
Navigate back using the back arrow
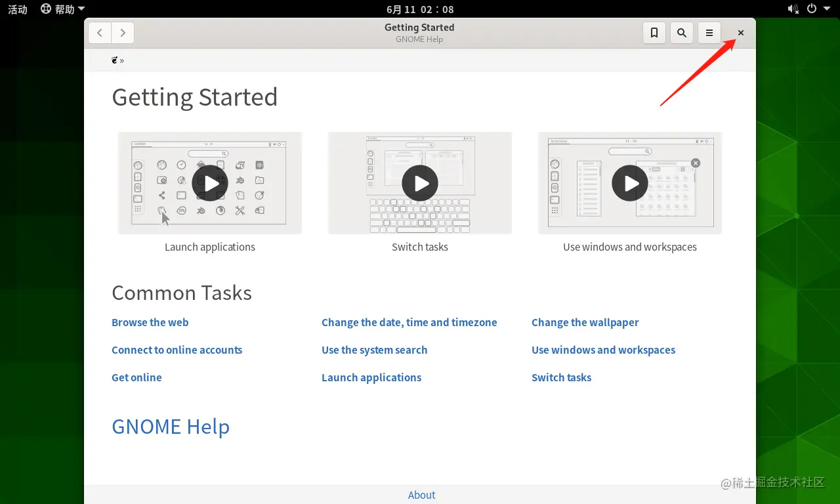tap(99, 32)
